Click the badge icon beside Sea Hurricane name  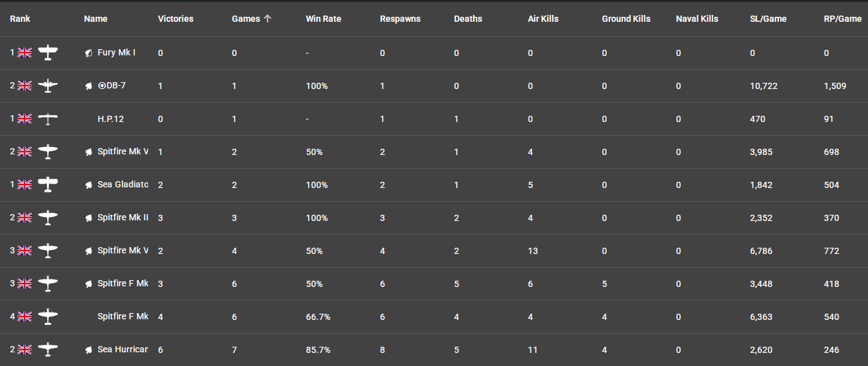(89, 350)
